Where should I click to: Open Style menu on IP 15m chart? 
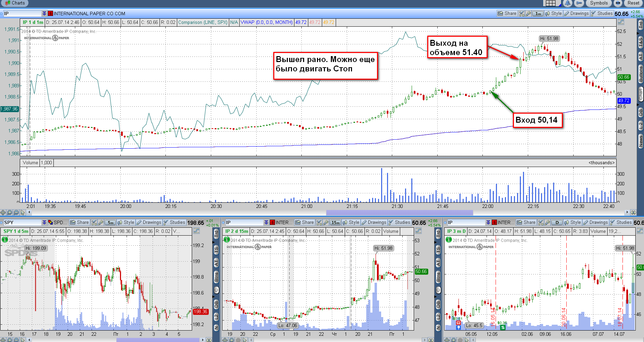pos(351,222)
